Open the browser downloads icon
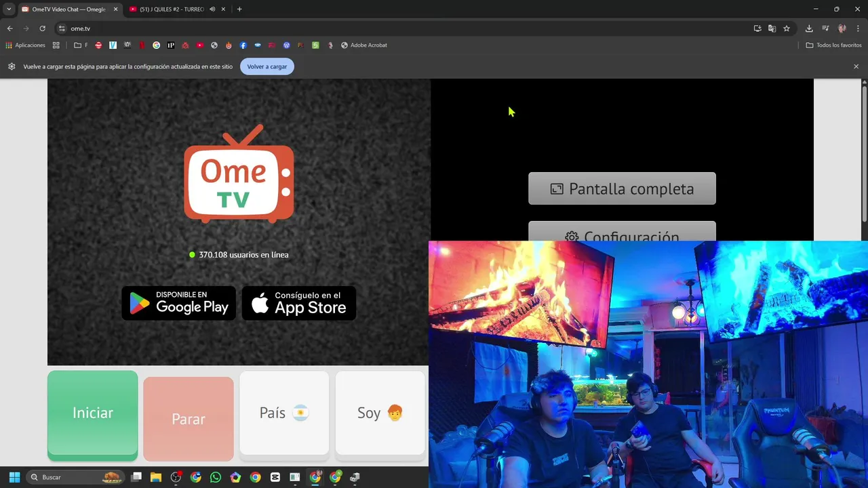Image resolution: width=868 pixels, height=488 pixels. 809,28
